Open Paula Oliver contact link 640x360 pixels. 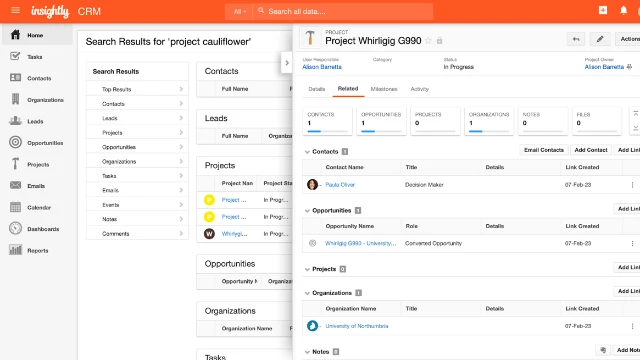(340, 185)
